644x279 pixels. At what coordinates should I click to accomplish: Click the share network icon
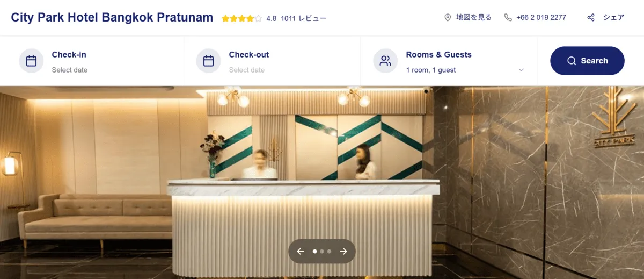coord(591,17)
